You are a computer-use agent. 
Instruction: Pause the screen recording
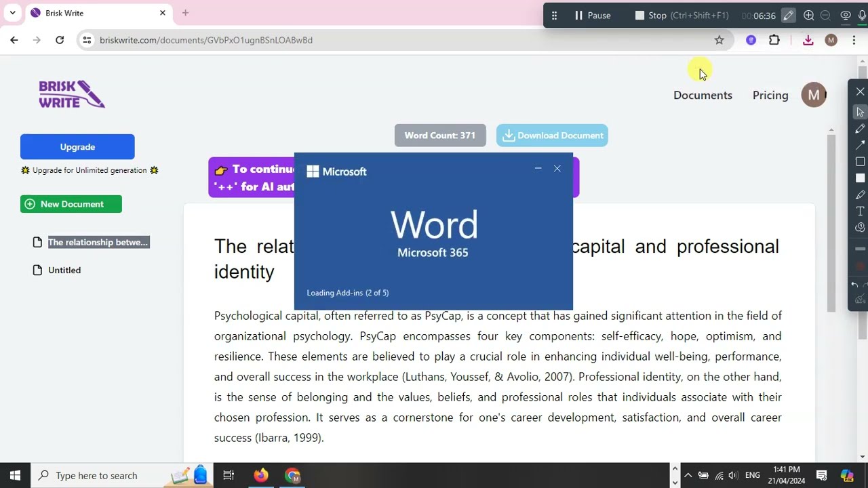(592, 15)
